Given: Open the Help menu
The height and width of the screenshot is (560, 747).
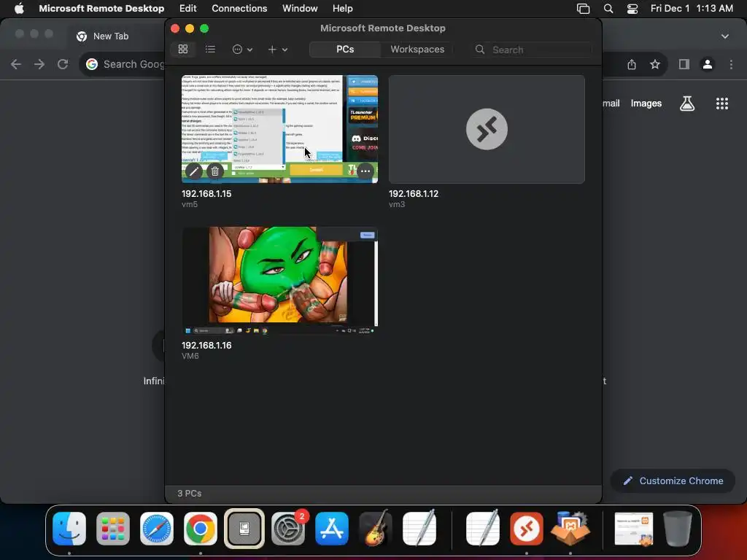Looking at the screenshot, I should (343, 8).
